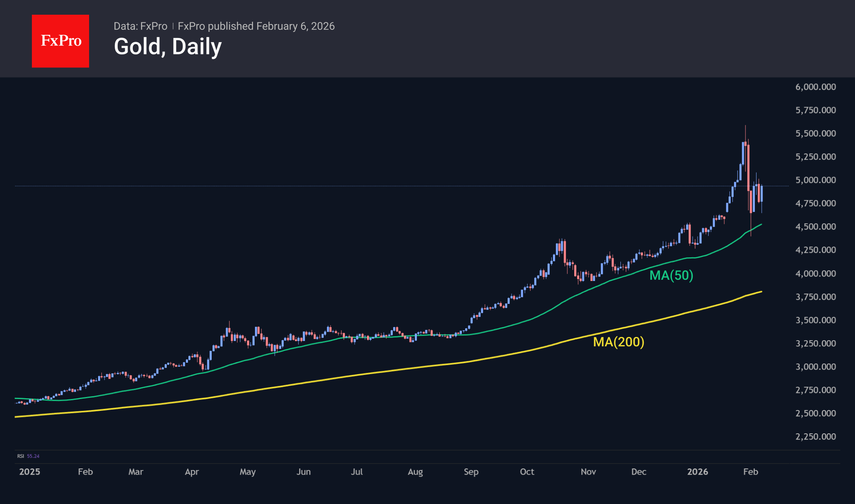
Task: Click the 2026 year marker on time axis
Action: click(697, 472)
